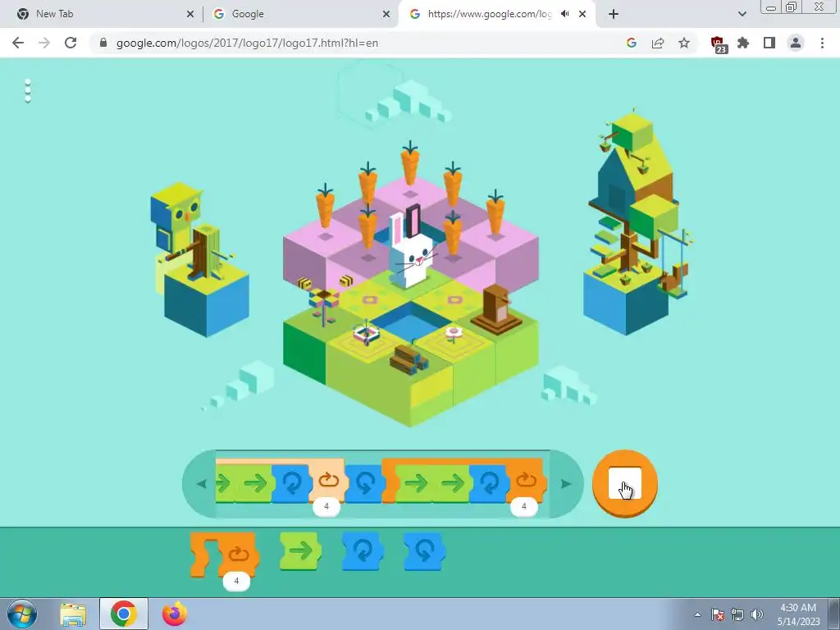Pick the green move-forward block from the palette
Viewport: 840px width, 630px height.
pos(300,550)
